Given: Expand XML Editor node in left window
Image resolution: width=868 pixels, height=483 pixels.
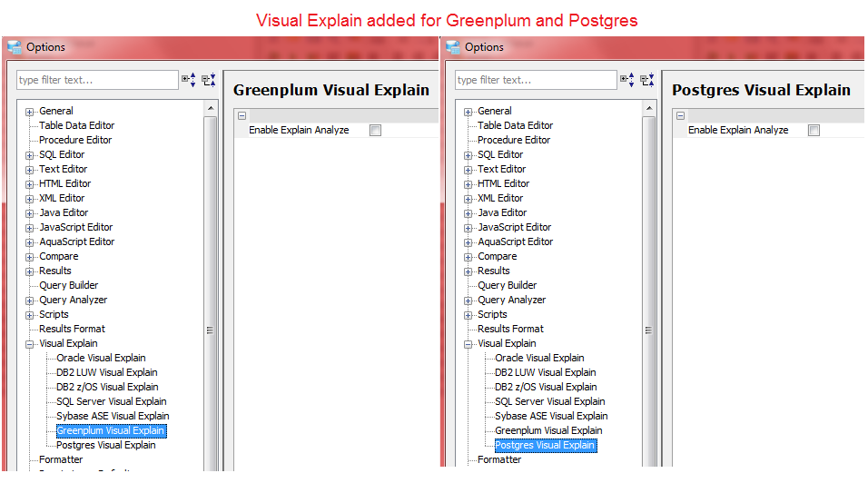Looking at the screenshot, I should pos(29,199).
